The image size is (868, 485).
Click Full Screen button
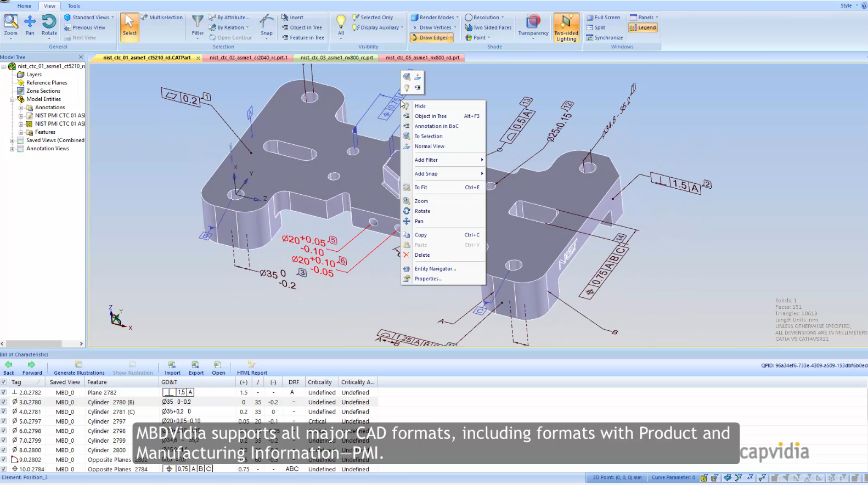tap(603, 18)
